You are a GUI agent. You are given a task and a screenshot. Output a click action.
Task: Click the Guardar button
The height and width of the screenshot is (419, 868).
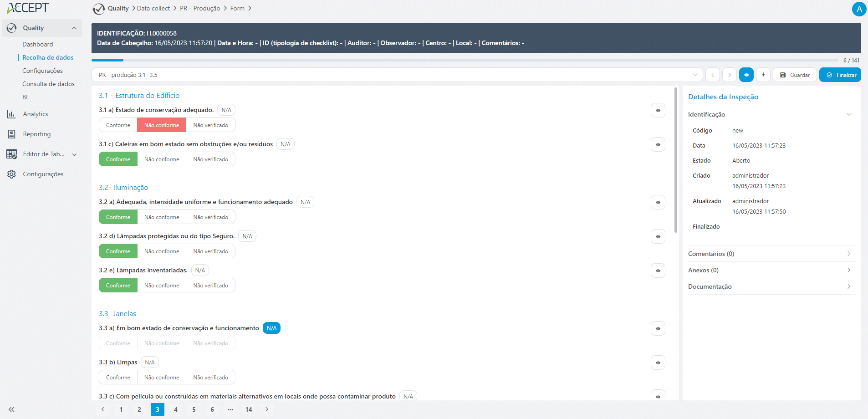pyautogui.click(x=795, y=75)
